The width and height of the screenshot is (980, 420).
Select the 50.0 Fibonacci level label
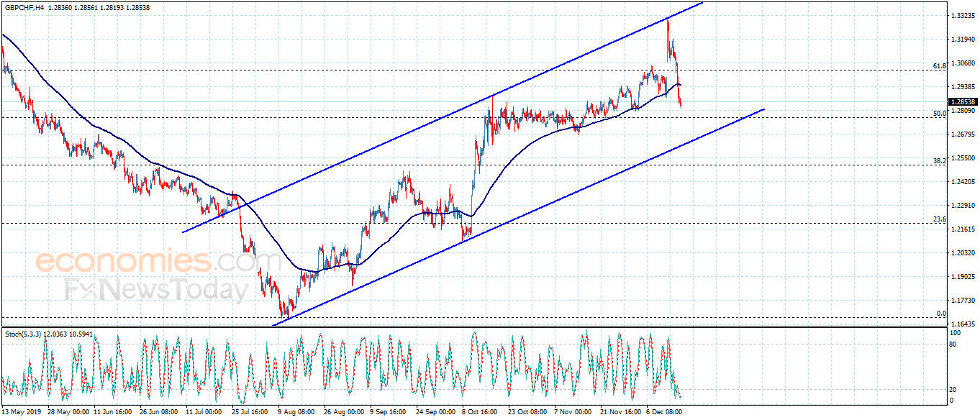pos(939,114)
